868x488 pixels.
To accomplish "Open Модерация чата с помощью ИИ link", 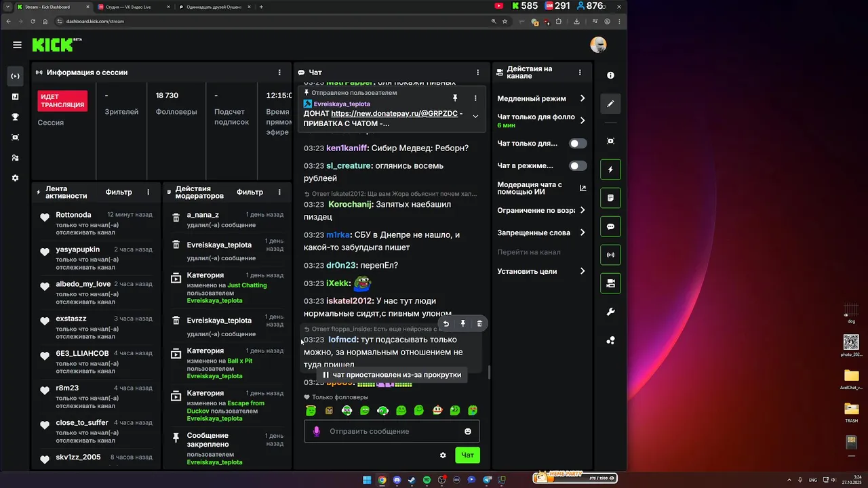I will pos(542,188).
